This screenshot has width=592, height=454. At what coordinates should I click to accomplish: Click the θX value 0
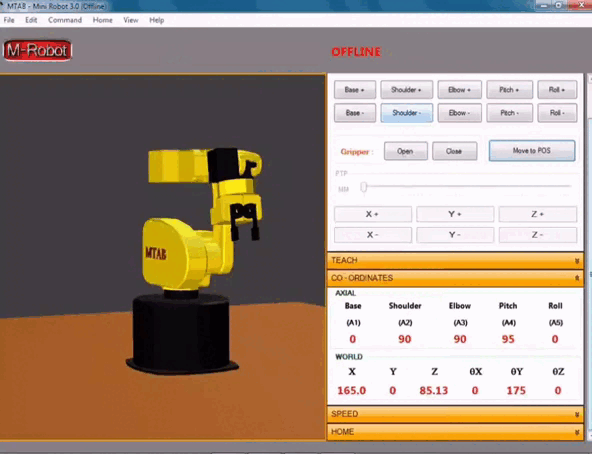pyautogui.click(x=475, y=391)
